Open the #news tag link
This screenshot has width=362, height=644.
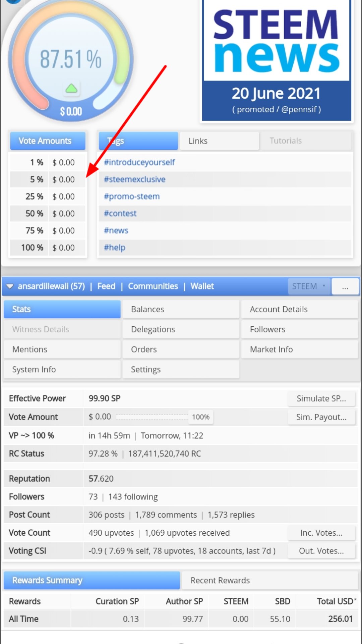click(x=116, y=231)
